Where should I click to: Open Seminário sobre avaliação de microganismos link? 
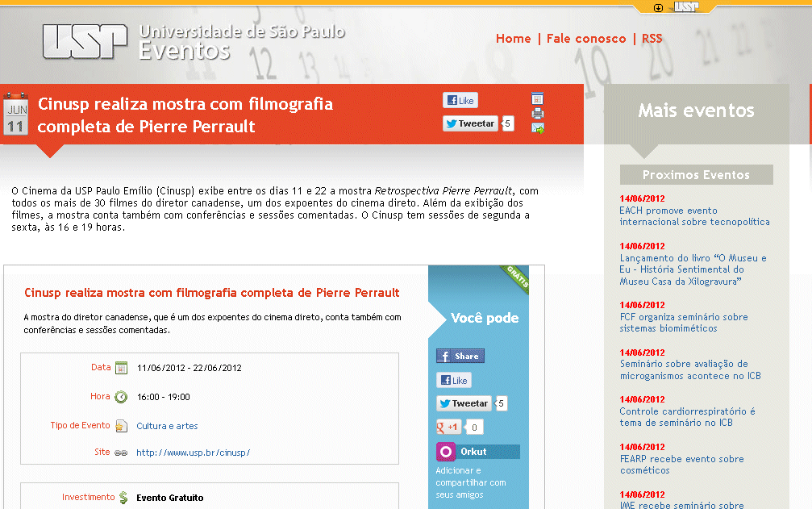click(x=690, y=369)
